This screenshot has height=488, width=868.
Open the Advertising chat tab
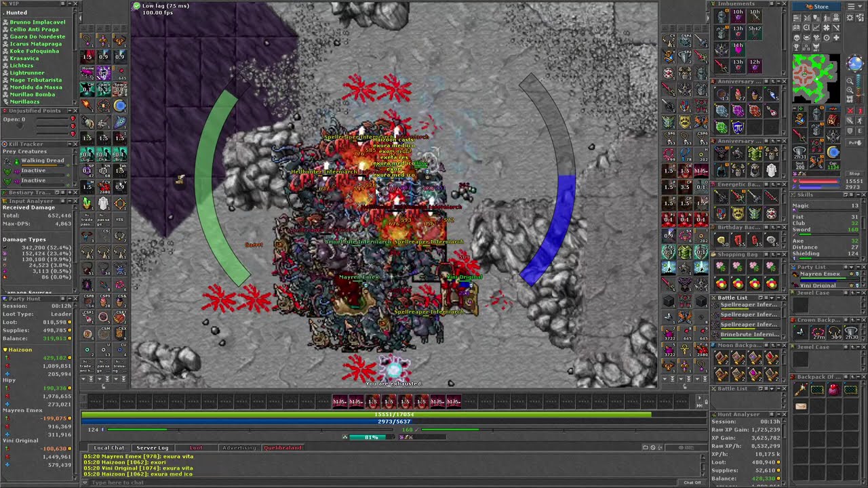(239, 447)
